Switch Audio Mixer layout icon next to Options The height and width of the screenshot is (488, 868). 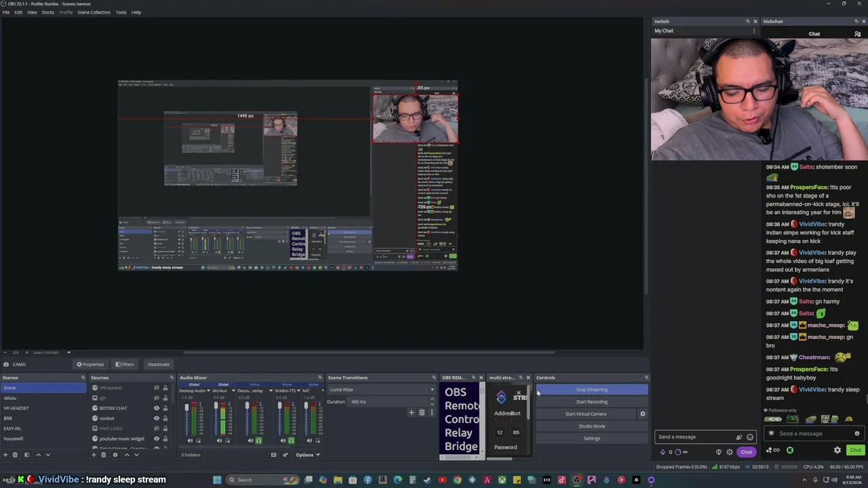pyautogui.click(x=273, y=455)
